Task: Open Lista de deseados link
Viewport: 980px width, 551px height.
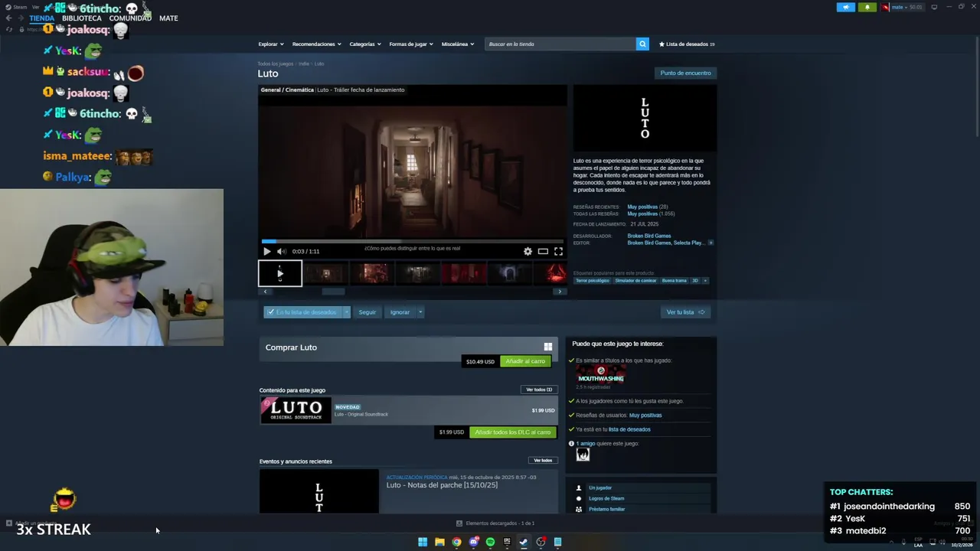Action: [687, 44]
